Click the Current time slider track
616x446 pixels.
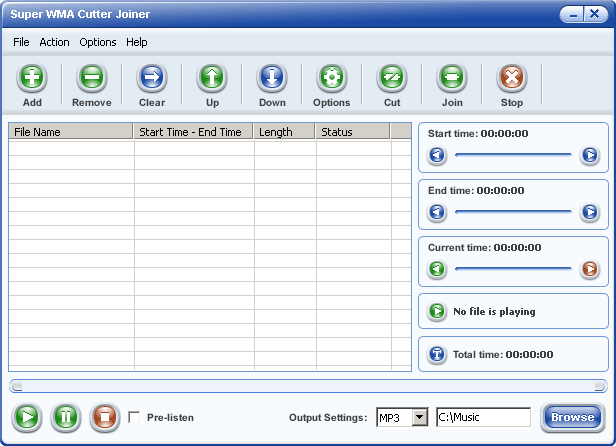513,269
